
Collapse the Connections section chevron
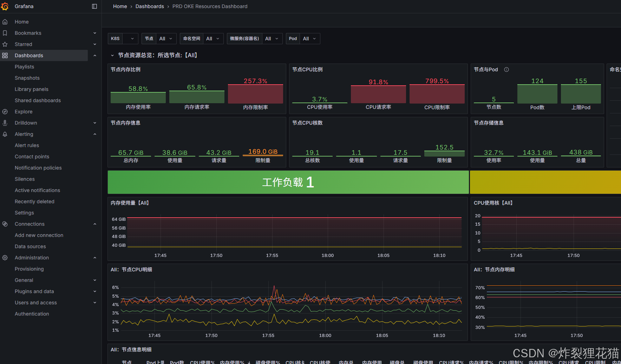coord(95,224)
